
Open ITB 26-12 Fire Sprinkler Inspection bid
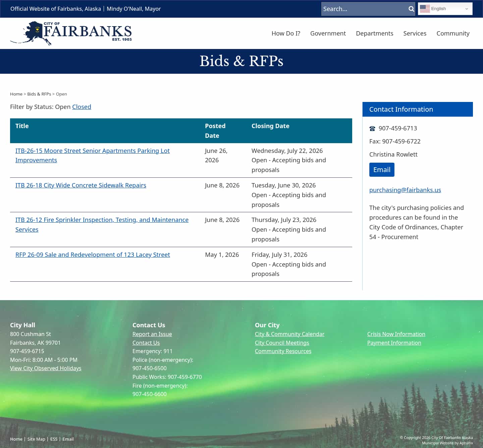(x=102, y=225)
